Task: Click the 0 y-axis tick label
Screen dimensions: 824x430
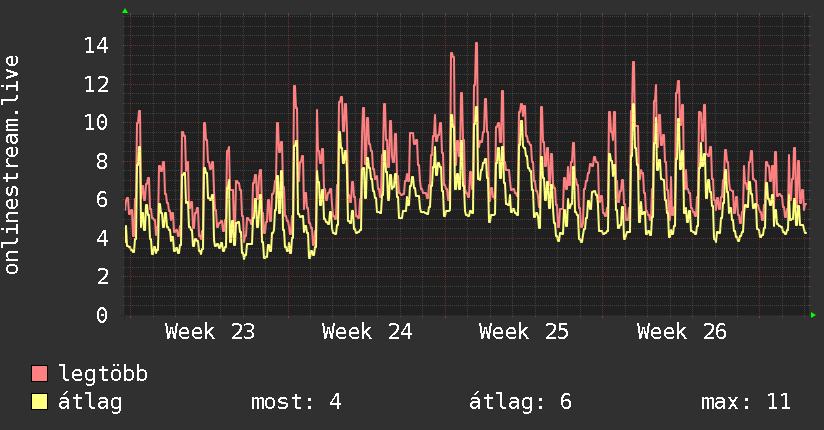Action: (102, 315)
